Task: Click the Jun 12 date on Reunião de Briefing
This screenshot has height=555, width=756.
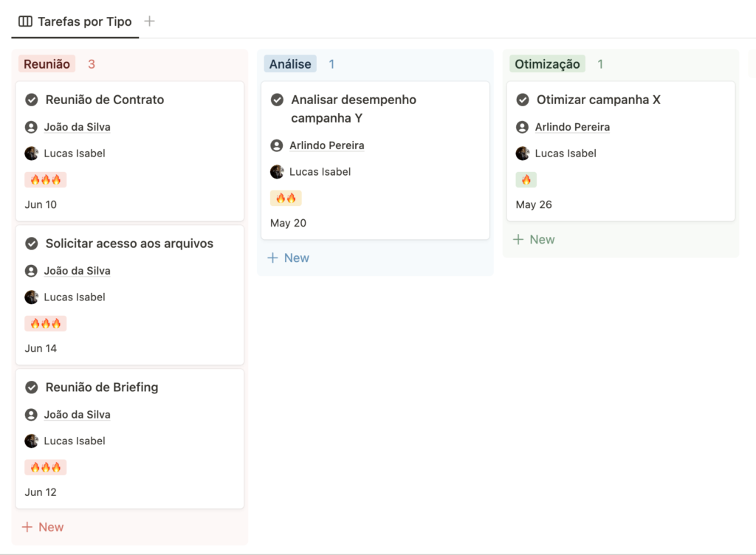Action: coord(41,492)
